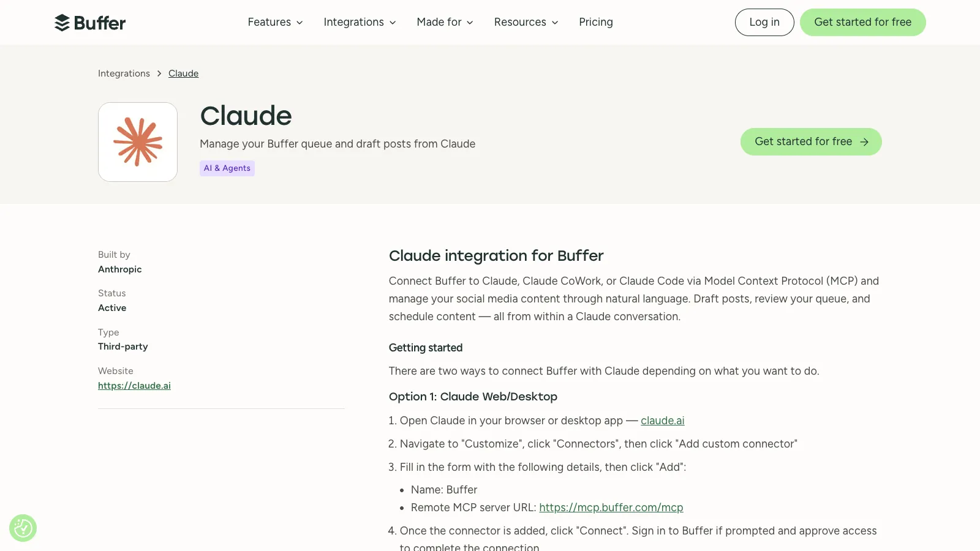Click the Claude starburst logo tile
980x551 pixels.
(138, 142)
